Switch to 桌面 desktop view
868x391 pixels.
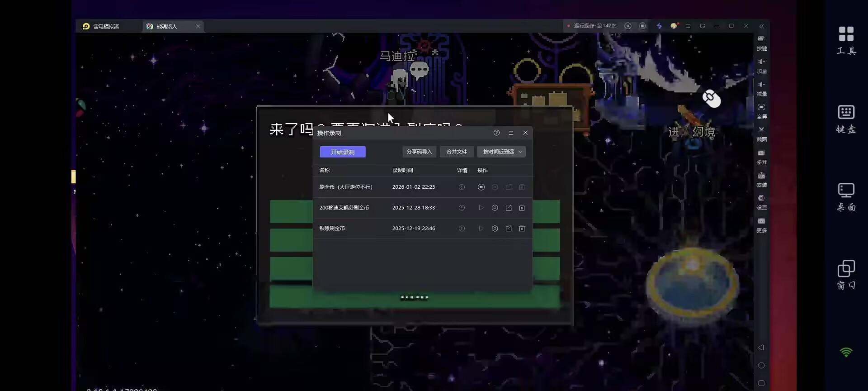(846, 197)
